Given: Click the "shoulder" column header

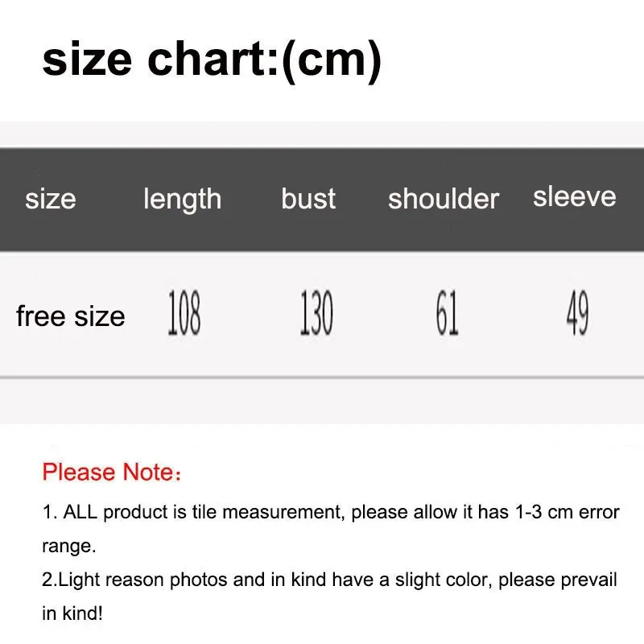Looking at the screenshot, I should (x=444, y=199).
